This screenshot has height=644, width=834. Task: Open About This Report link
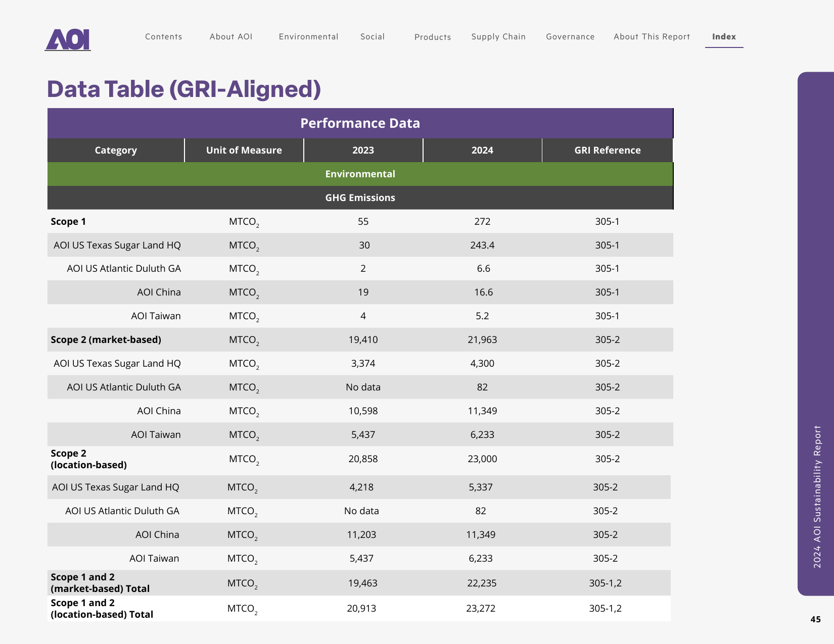652,37
